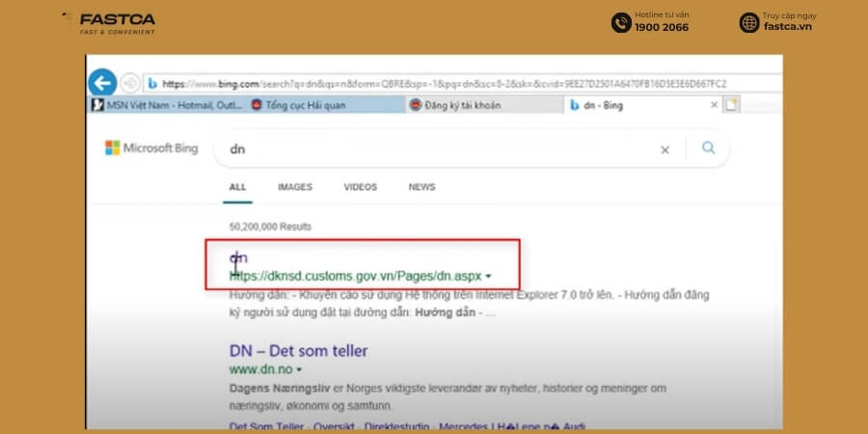Expand the dropdown arrow beside www.dn.no
The width and height of the screenshot is (868, 434).
click(x=299, y=369)
